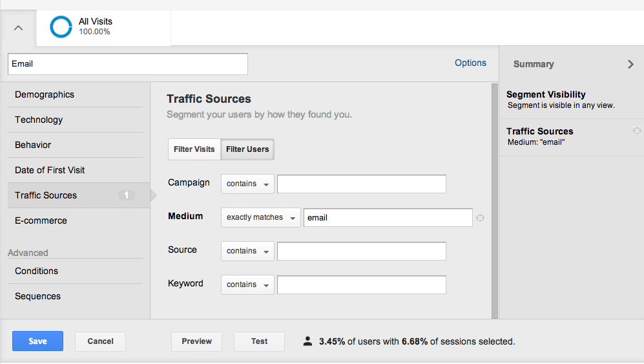Open the Source contains dropdown
The height and width of the screenshot is (364, 644).
click(247, 251)
